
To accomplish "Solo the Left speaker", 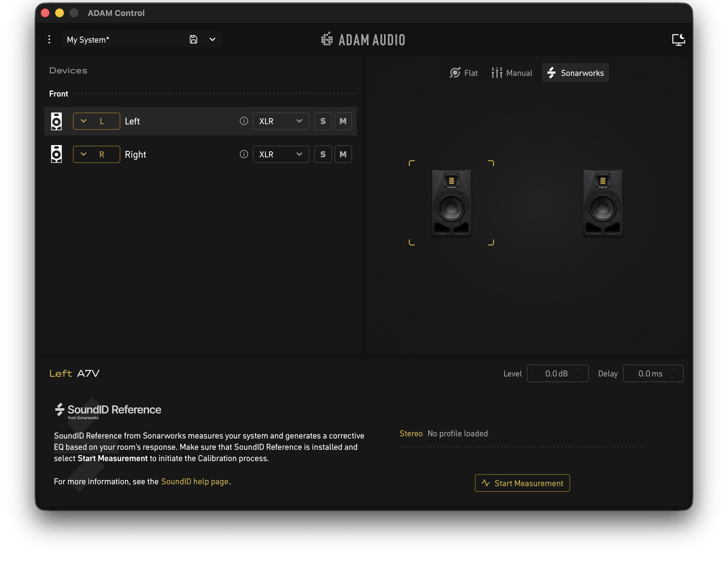I will pyautogui.click(x=323, y=121).
